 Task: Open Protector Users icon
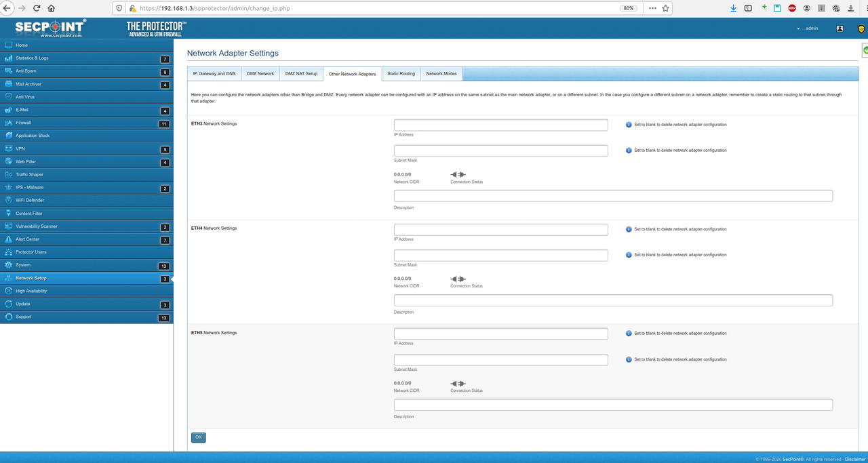coord(9,251)
